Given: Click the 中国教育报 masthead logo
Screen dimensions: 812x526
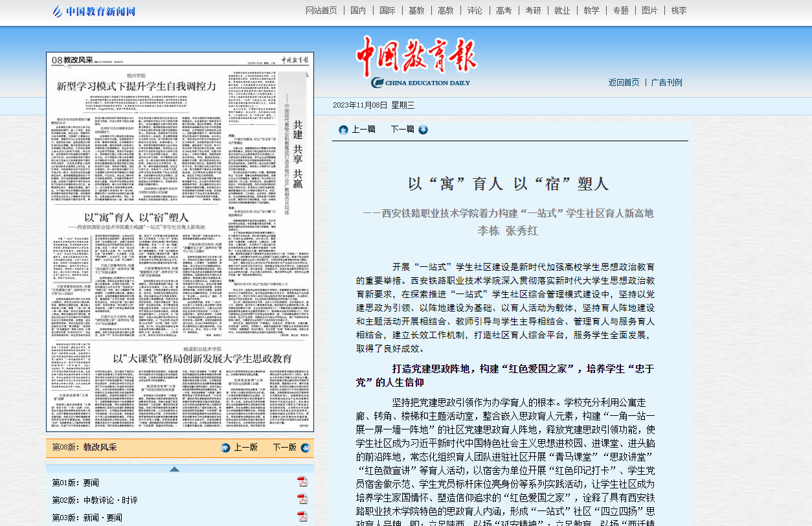Looking at the screenshot, I should [418, 62].
